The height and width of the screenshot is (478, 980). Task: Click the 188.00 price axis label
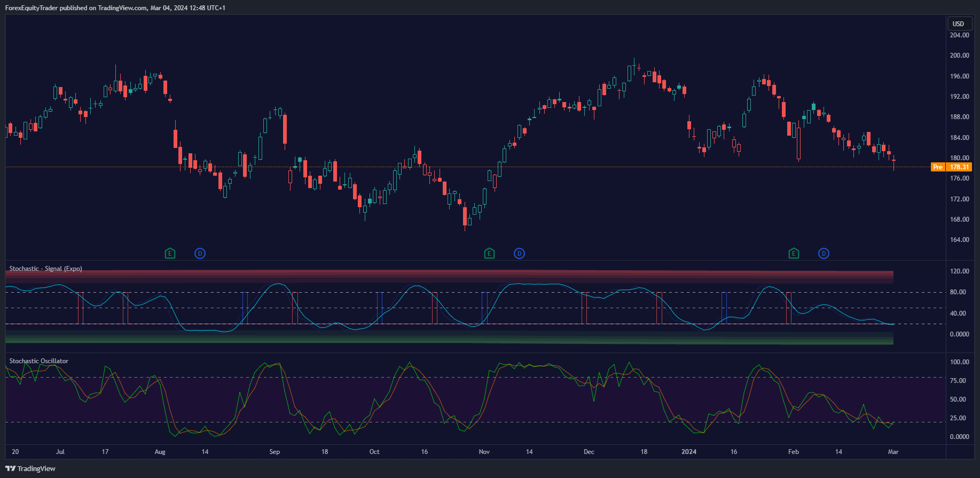click(x=959, y=117)
